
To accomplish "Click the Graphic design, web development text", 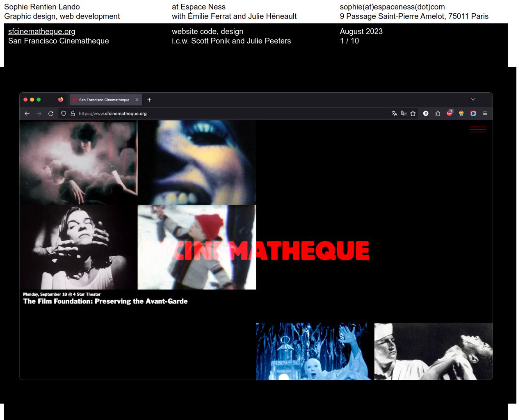I will [62, 16].
